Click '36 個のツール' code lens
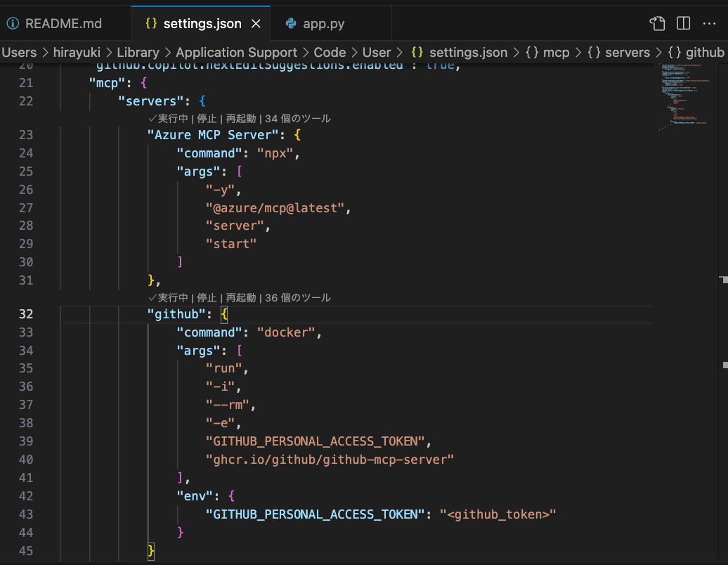Screen dimensions: 728x565 pyautogui.click(x=298, y=297)
